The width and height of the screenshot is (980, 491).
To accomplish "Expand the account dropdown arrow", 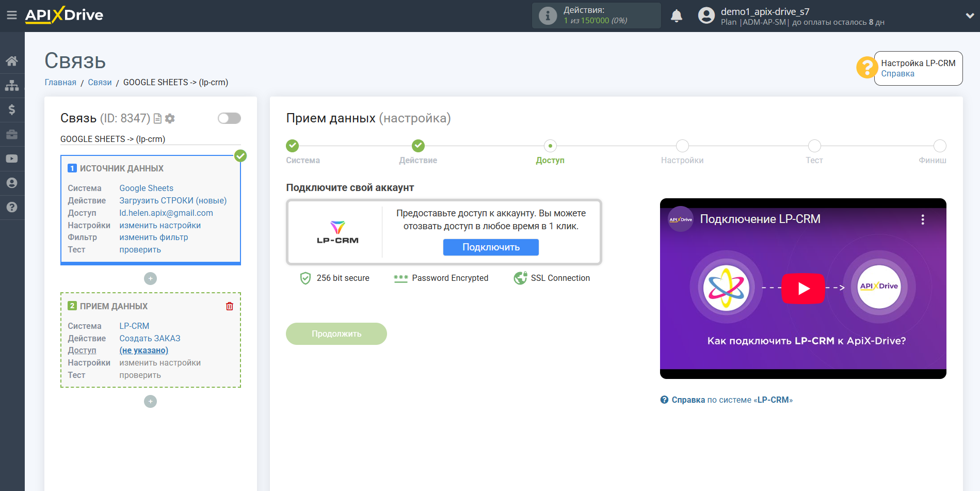I will click(x=970, y=15).
